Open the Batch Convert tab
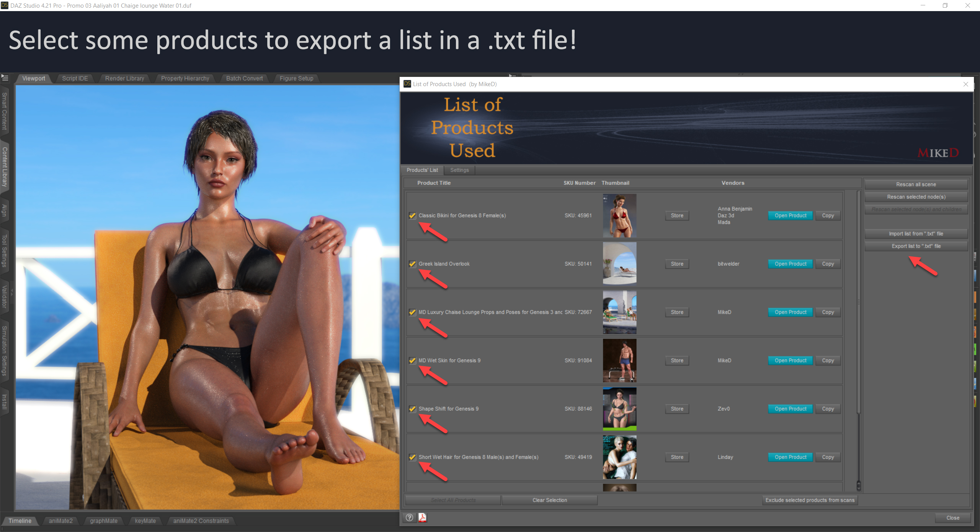 pos(245,78)
